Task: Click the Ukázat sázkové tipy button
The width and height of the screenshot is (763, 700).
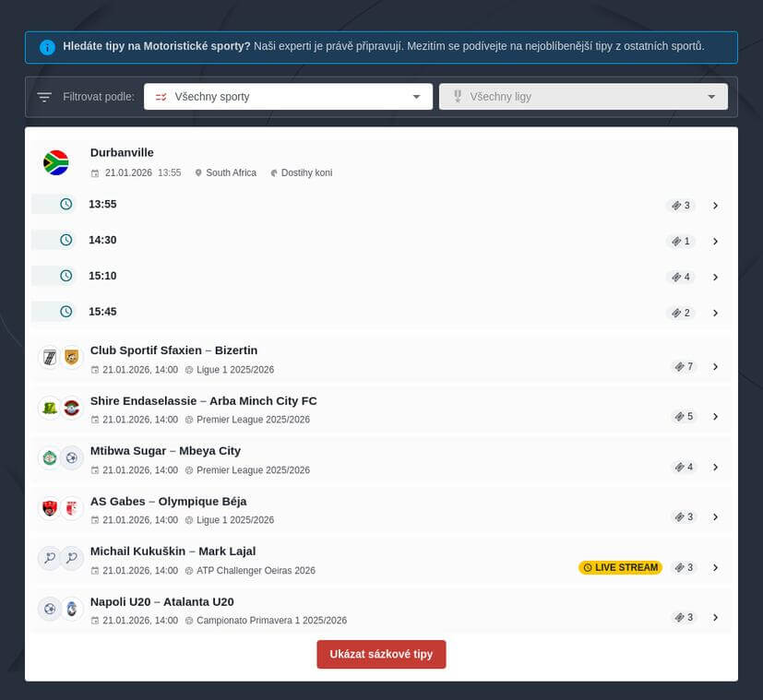Action: coord(381,654)
